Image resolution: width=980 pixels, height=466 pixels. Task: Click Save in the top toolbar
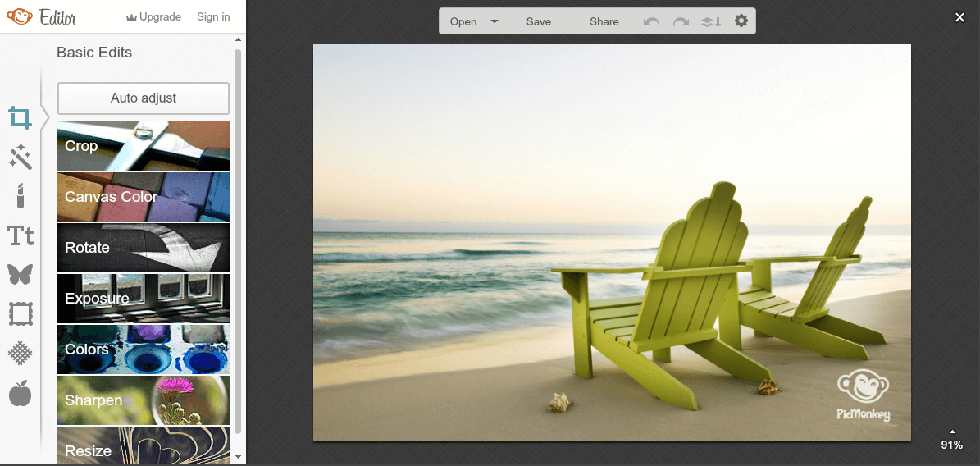tap(538, 21)
